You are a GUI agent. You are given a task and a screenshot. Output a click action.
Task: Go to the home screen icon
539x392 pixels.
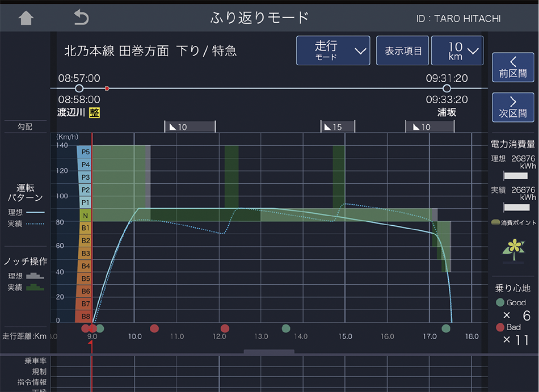(x=26, y=18)
